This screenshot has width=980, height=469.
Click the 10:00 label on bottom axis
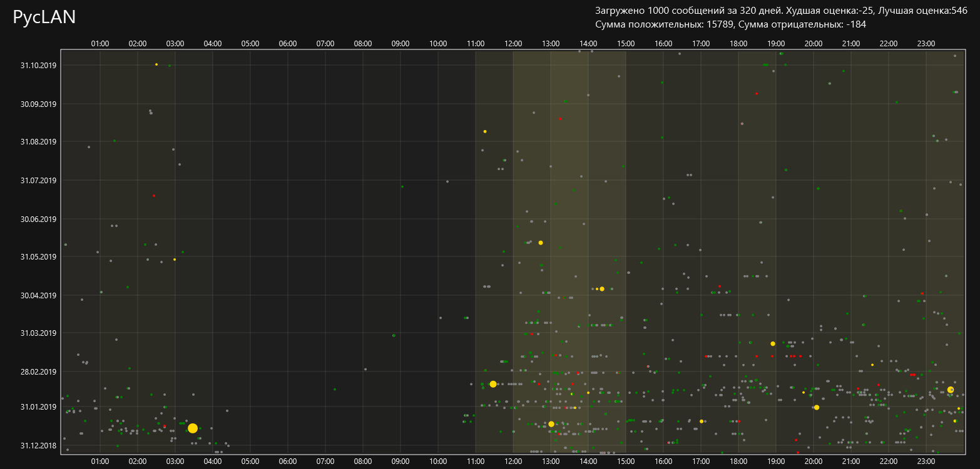pos(438,461)
